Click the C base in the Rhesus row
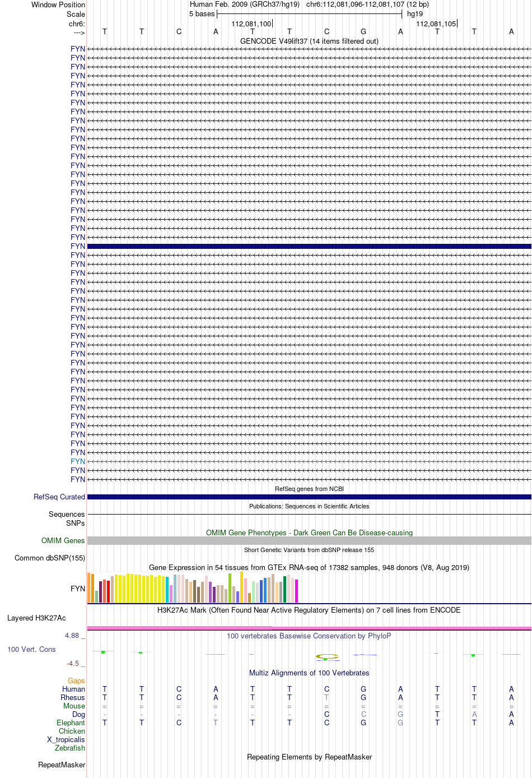532x778 pixels. point(179,697)
